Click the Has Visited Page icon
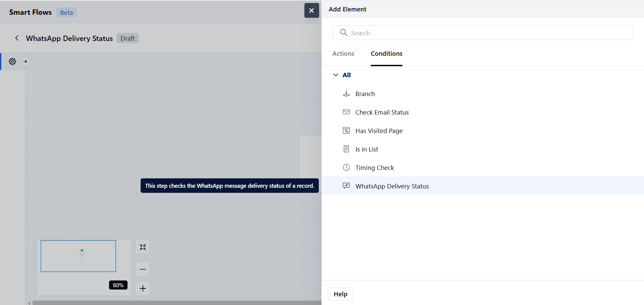644x305 pixels. pos(346,131)
